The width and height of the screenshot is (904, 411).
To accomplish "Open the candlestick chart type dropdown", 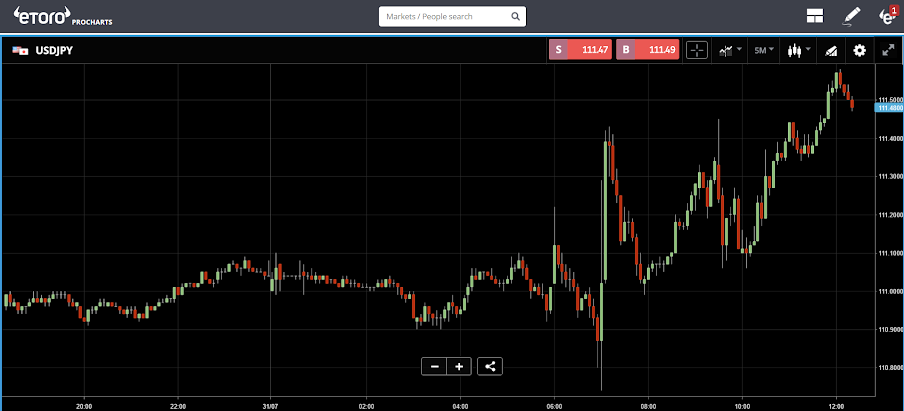I will click(798, 50).
